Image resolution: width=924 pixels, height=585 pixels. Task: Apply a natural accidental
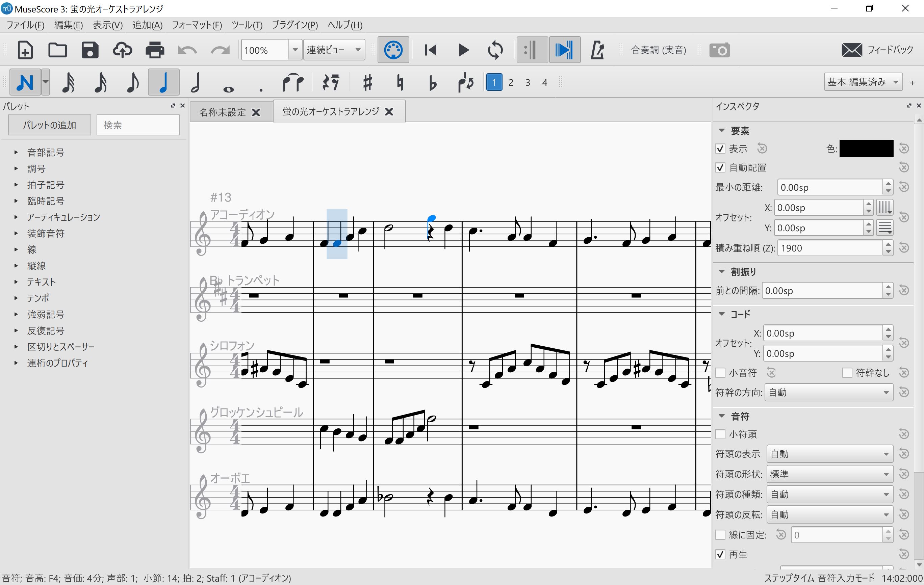400,82
